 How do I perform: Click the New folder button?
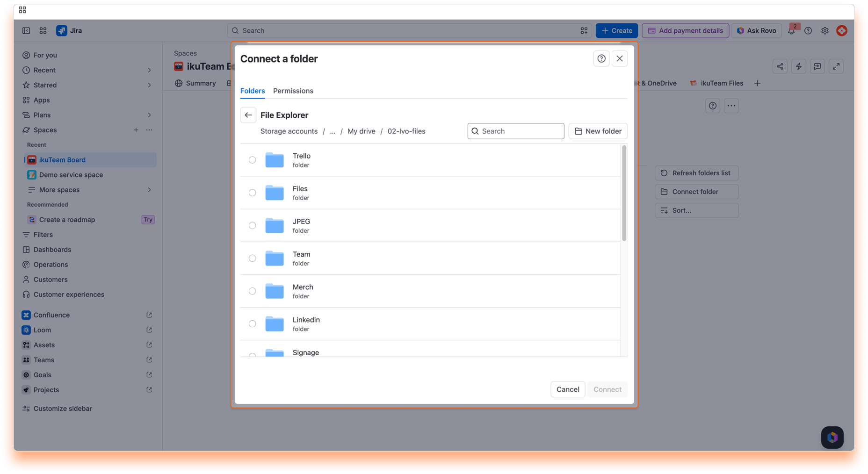coord(598,131)
